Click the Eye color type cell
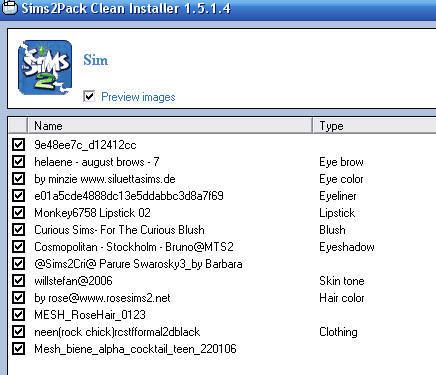The height and width of the screenshot is (375, 436). 341,179
